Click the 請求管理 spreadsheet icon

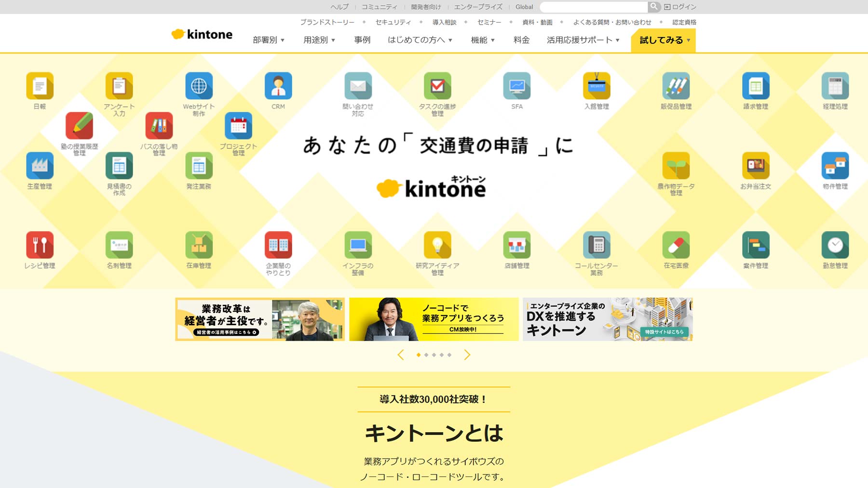tap(756, 86)
